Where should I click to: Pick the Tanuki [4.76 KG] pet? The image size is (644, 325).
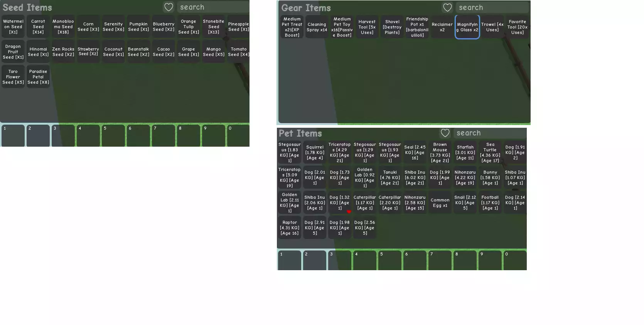coord(390,178)
